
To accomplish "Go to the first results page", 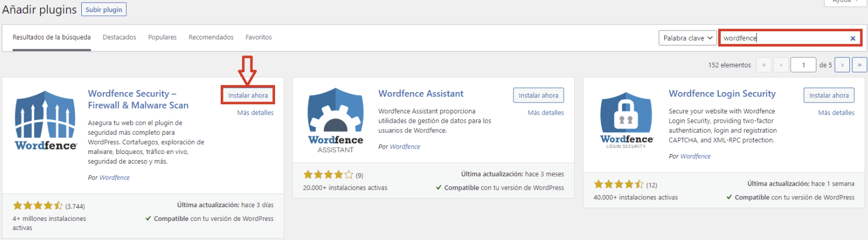I will coord(764,65).
